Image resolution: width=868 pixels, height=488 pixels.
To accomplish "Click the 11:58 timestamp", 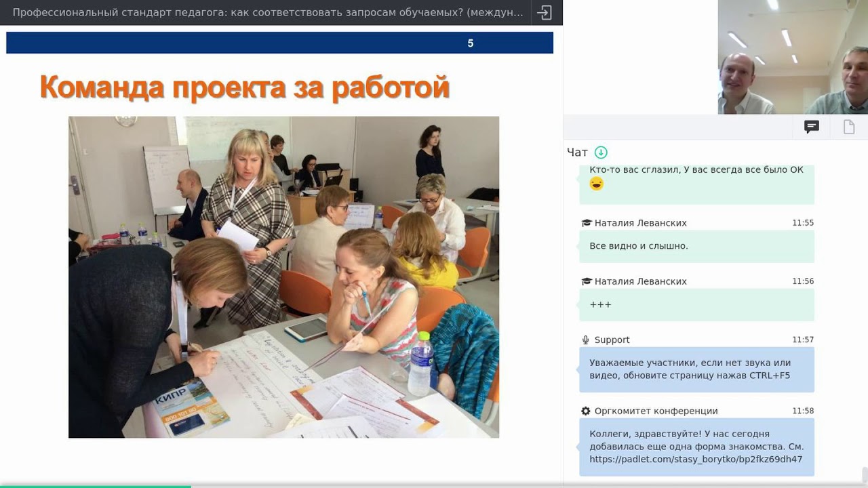I will coord(803,411).
